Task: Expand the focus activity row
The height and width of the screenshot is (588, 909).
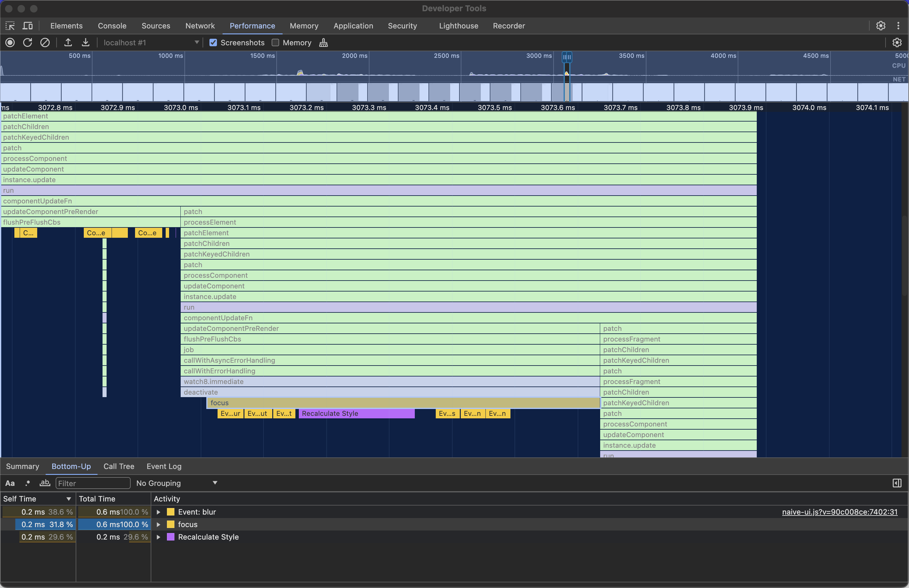Action: (x=158, y=525)
